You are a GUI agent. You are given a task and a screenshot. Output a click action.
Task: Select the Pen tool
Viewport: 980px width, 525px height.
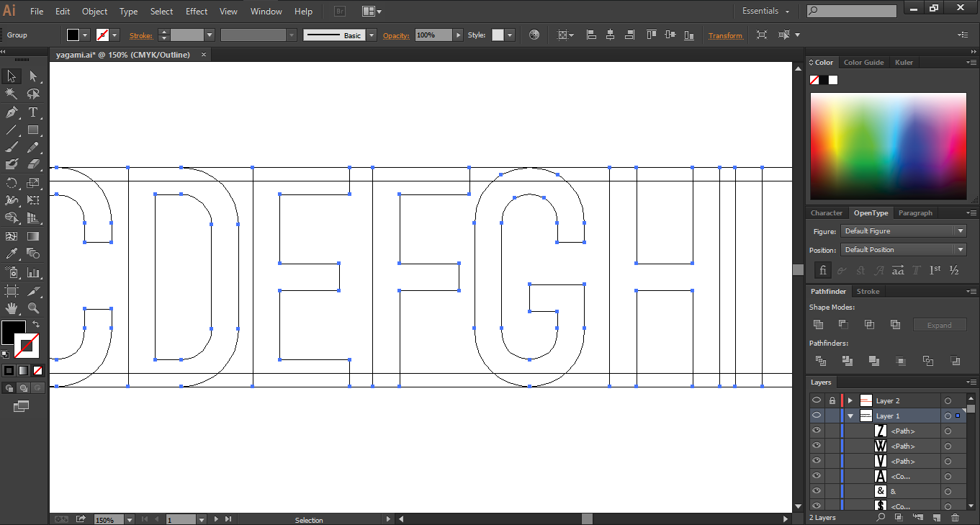pyautogui.click(x=12, y=112)
